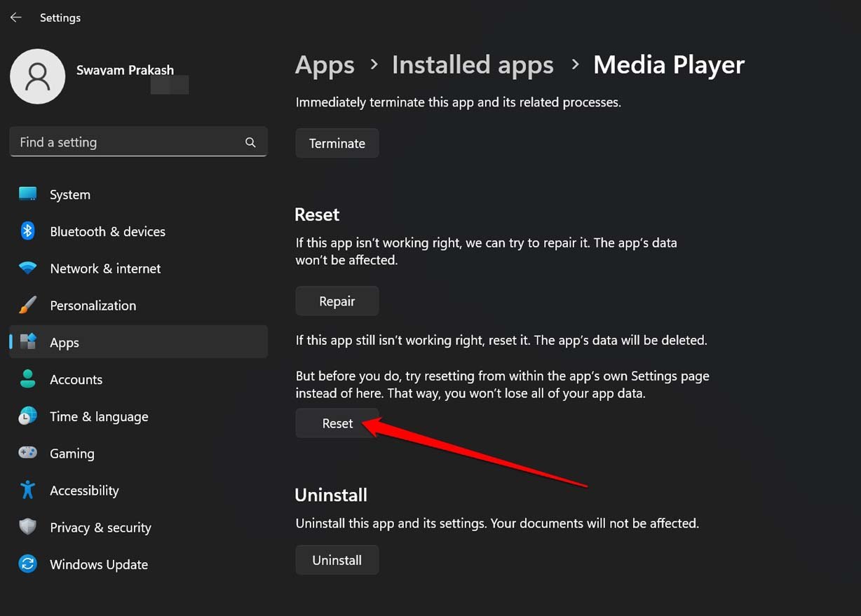The image size is (861, 616).
Task: Click the Personalization paintbrush icon
Action: coord(28,306)
